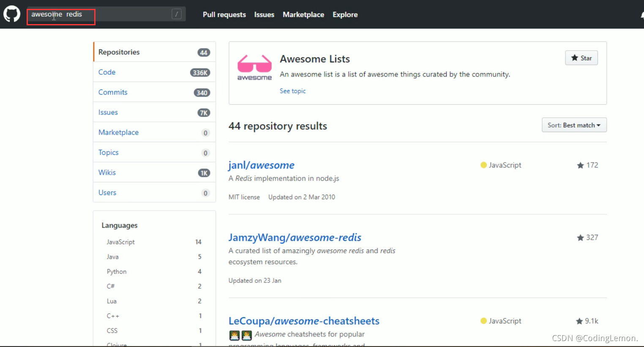Filter results by C++ language
The width and height of the screenshot is (644, 347).
(x=154, y=316)
